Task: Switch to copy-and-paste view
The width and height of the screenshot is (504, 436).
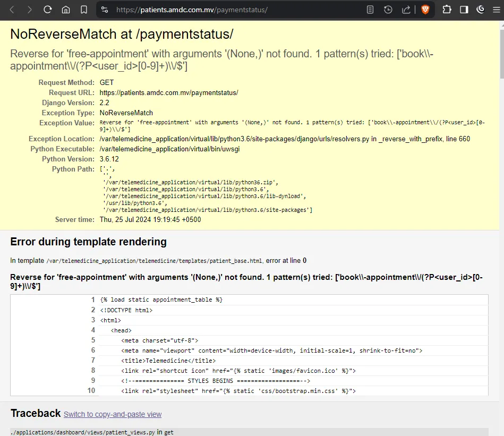Action: (x=113, y=414)
